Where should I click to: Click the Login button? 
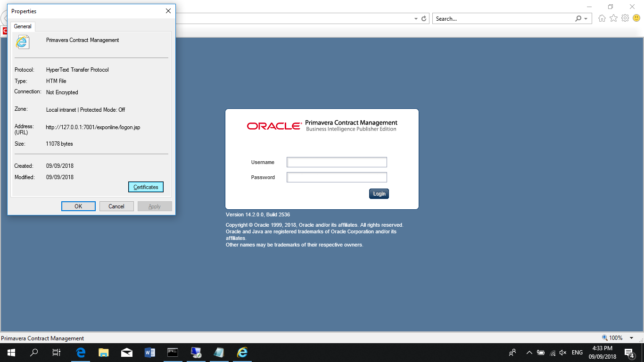click(379, 194)
